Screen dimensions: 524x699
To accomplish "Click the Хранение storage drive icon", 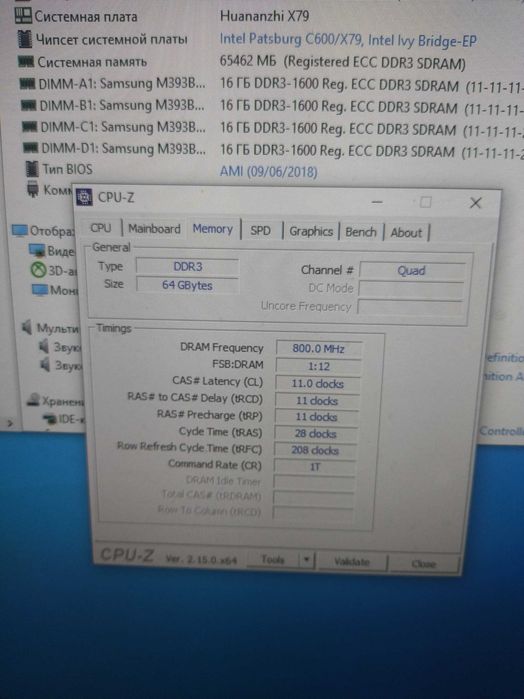I will click(x=33, y=400).
